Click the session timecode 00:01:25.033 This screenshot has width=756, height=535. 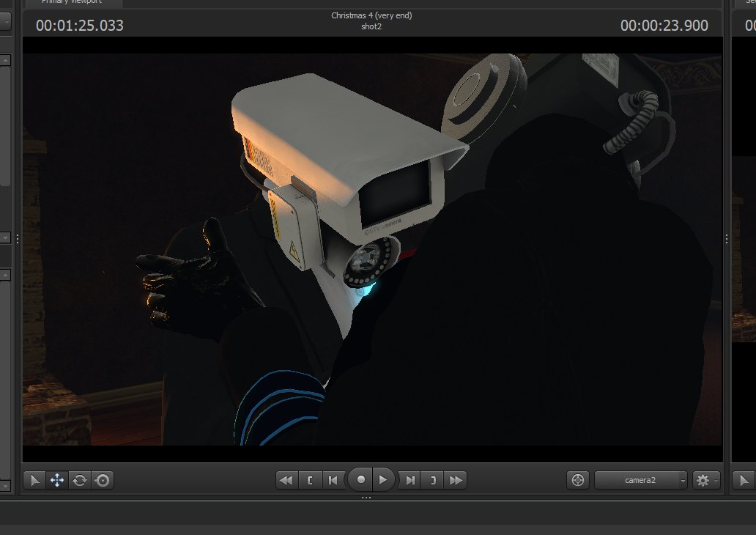tap(80, 26)
